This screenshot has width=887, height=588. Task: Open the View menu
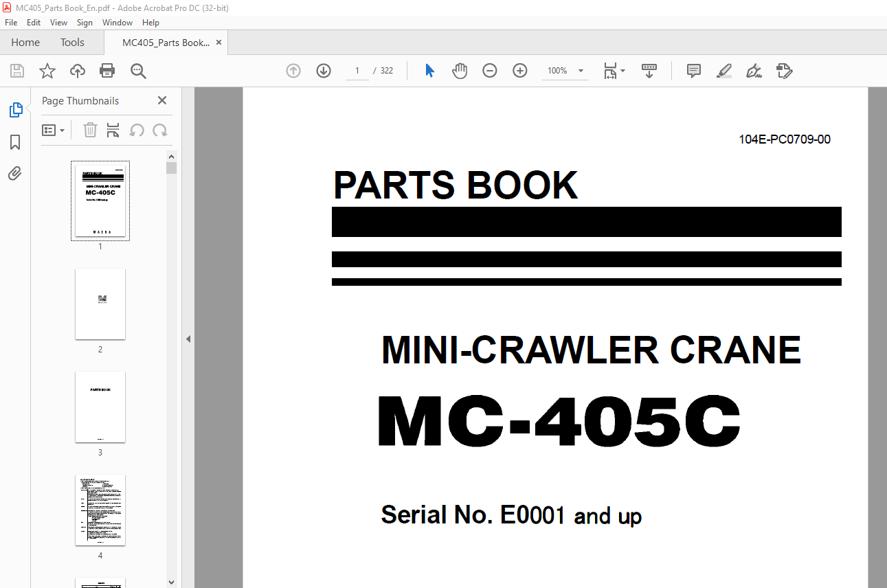[x=59, y=23]
